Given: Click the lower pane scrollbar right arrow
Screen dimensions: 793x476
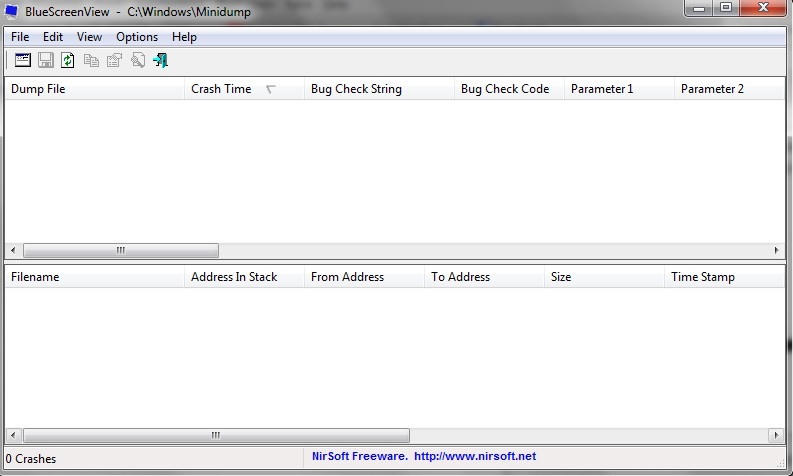Looking at the screenshot, I should 776,435.
